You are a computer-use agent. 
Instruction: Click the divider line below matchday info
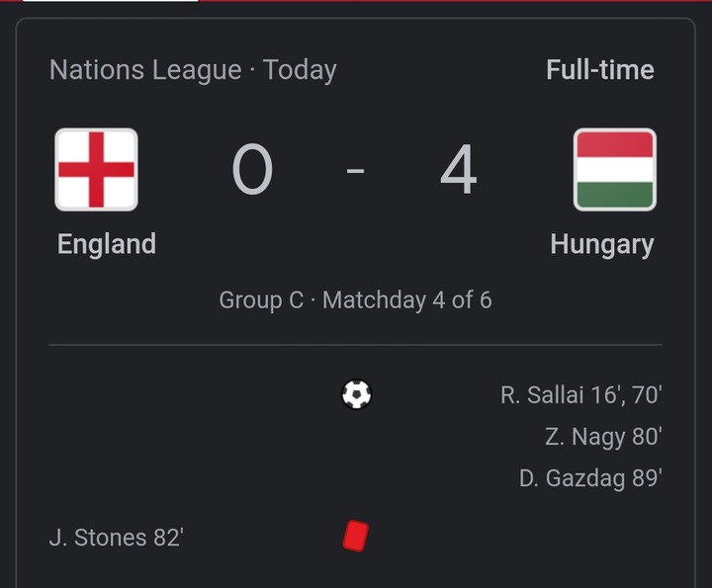coord(356,345)
